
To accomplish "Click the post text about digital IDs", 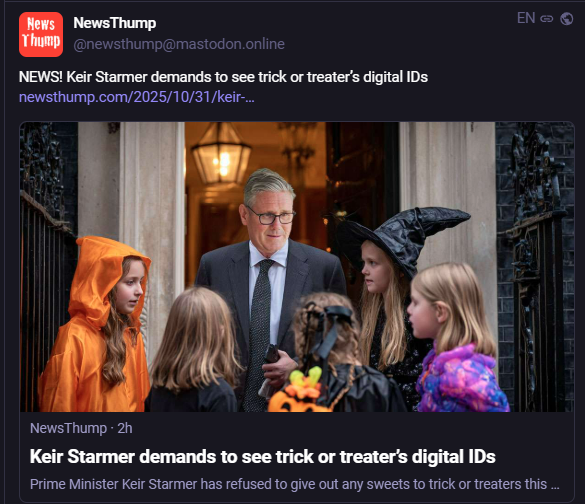I will (x=223, y=77).
